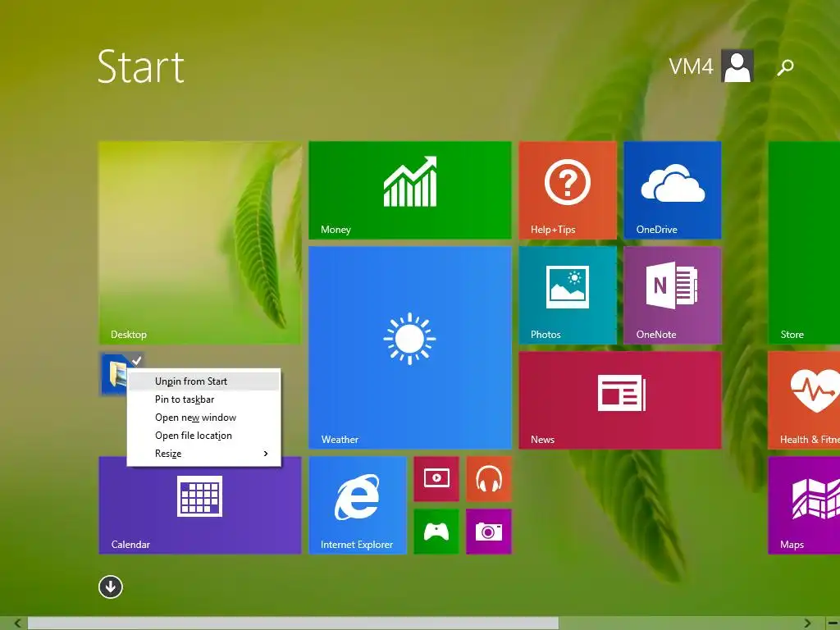Choose Pin to taskbar

pyautogui.click(x=203, y=399)
